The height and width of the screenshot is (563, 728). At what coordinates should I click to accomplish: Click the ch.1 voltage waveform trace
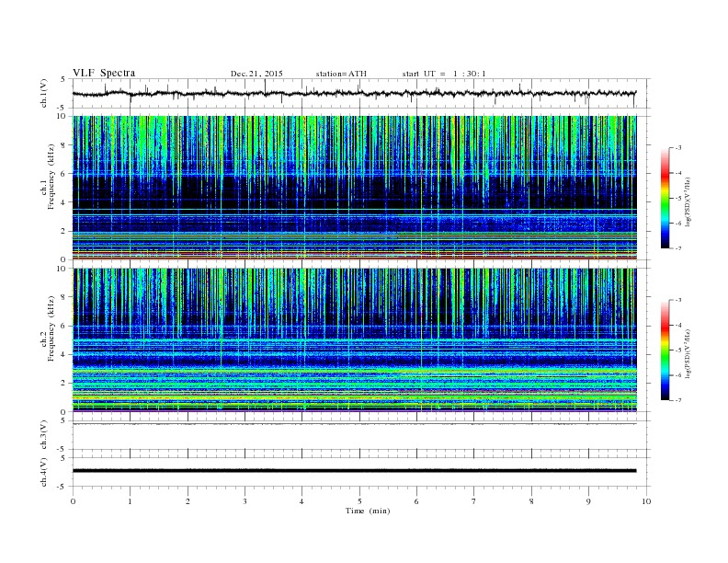point(354,93)
